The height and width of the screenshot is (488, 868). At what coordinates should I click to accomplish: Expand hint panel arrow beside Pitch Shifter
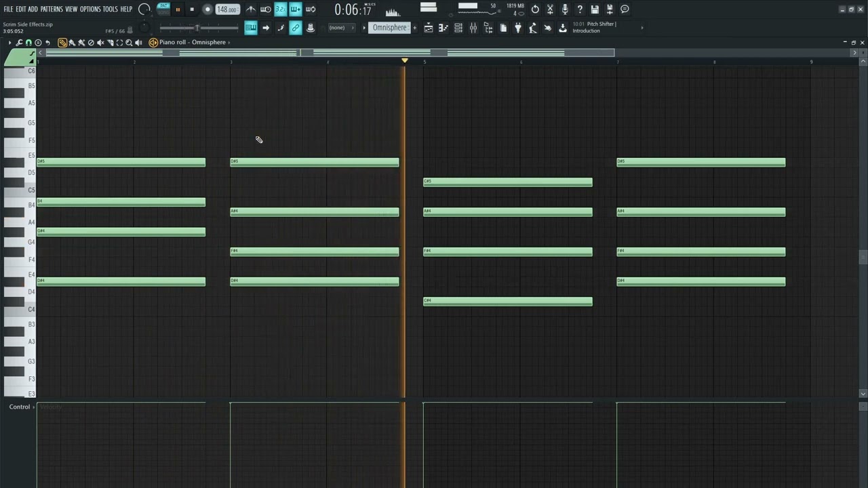coord(642,28)
